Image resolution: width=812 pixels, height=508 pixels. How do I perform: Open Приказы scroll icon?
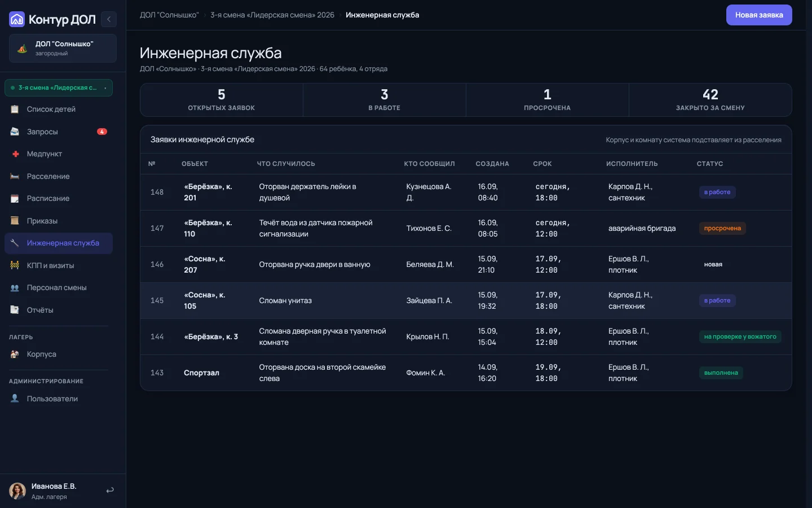point(15,221)
